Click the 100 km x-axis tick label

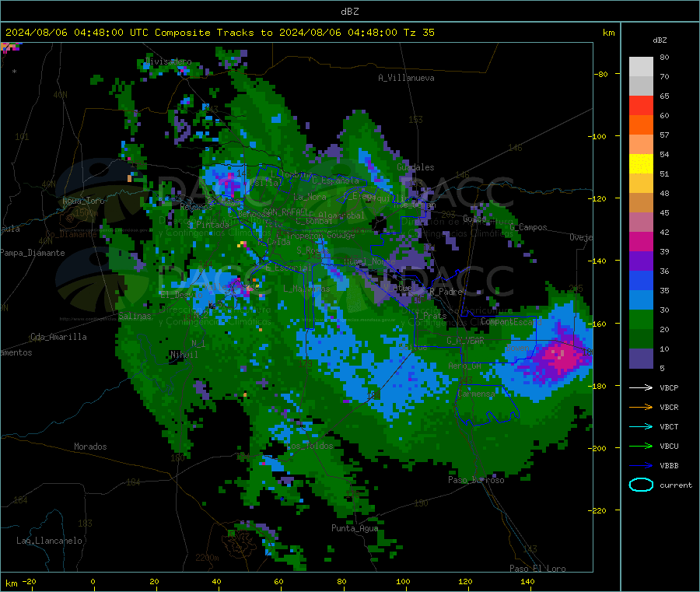[x=403, y=581]
